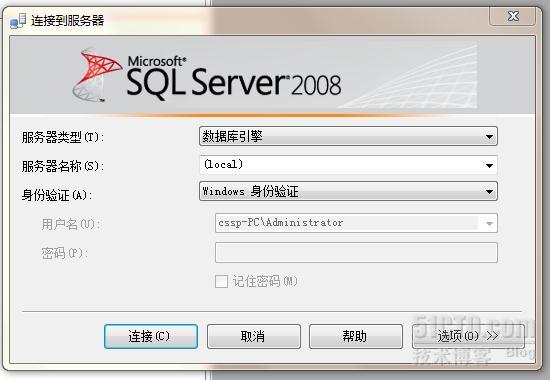Open the server type (服务器类型) dropdown
Viewport: 550px width, 380px height.
pos(348,136)
